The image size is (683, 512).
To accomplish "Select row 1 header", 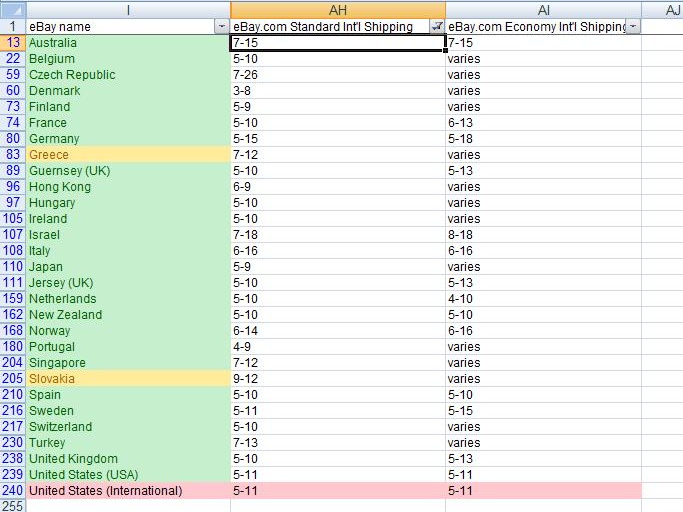I will point(12,26).
